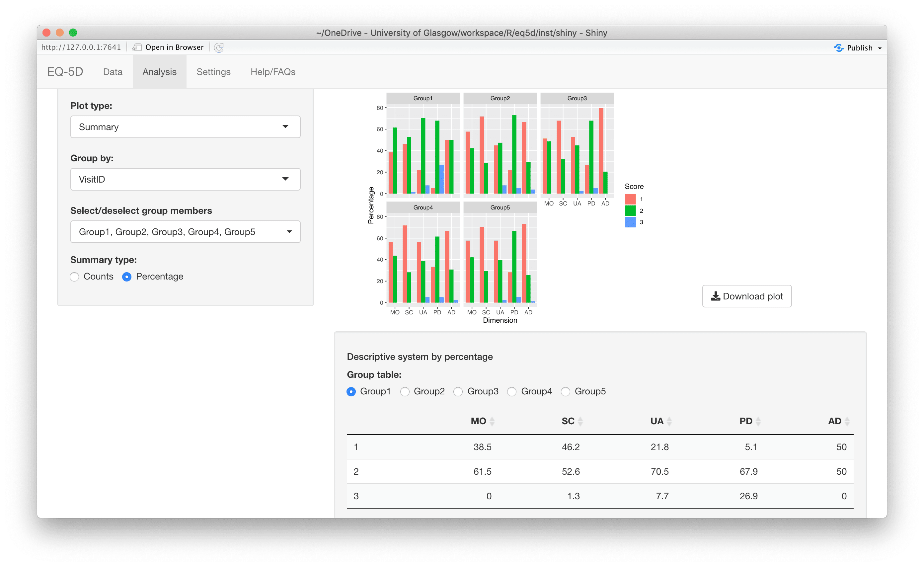Switch to the Settings tab
Screen dimensions: 924x567
pyautogui.click(x=212, y=71)
